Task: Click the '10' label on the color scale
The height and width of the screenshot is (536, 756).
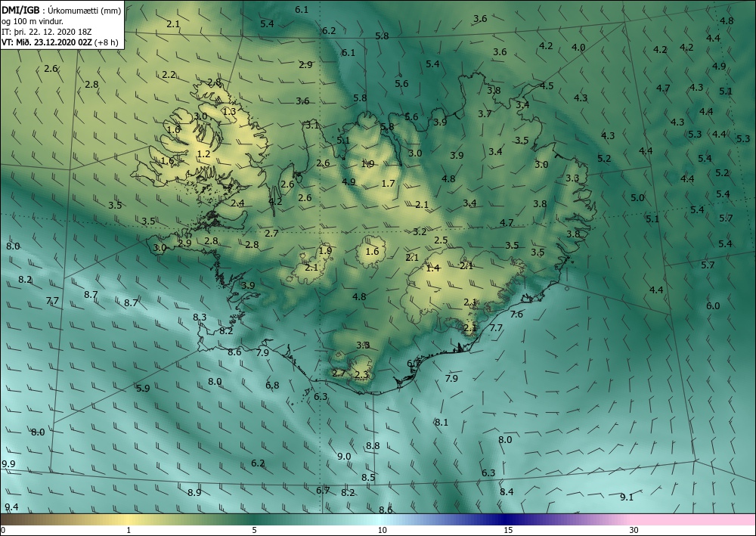Action: tap(382, 530)
